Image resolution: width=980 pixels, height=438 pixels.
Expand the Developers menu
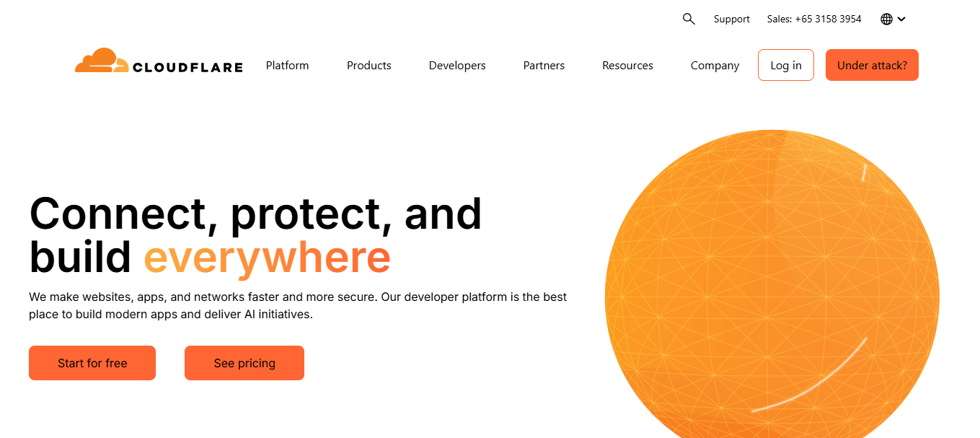457,66
